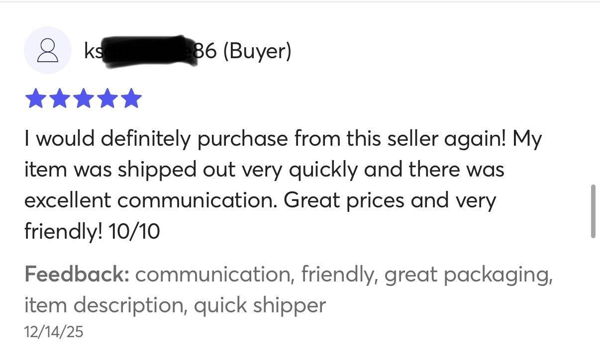Image resolution: width=600 pixels, height=364 pixels.
Task: Select the fourth rating star
Action: (107, 98)
